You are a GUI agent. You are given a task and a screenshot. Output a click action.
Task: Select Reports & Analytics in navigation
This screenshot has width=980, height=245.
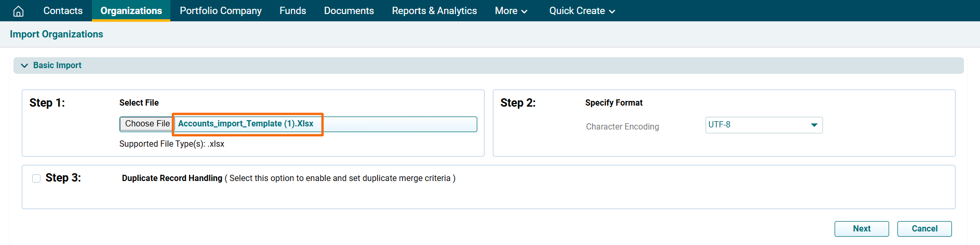[434, 11]
